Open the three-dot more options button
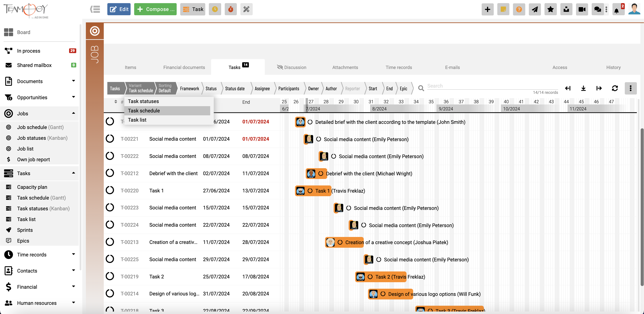The image size is (644, 314). 631,88
